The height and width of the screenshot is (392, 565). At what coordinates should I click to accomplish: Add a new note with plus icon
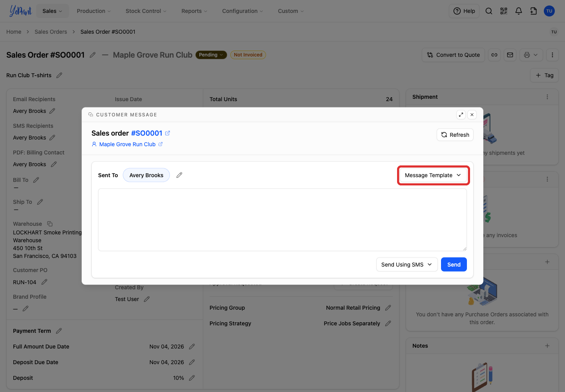pos(547,346)
